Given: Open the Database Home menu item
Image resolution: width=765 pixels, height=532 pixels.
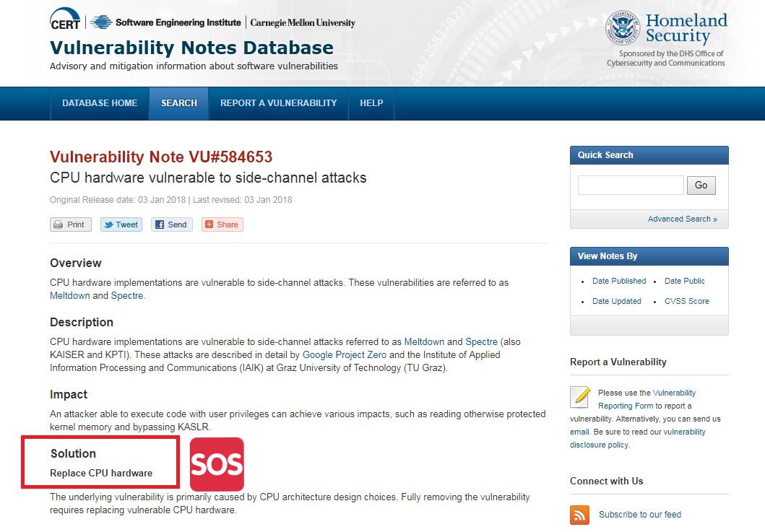Looking at the screenshot, I should coord(100,103).
